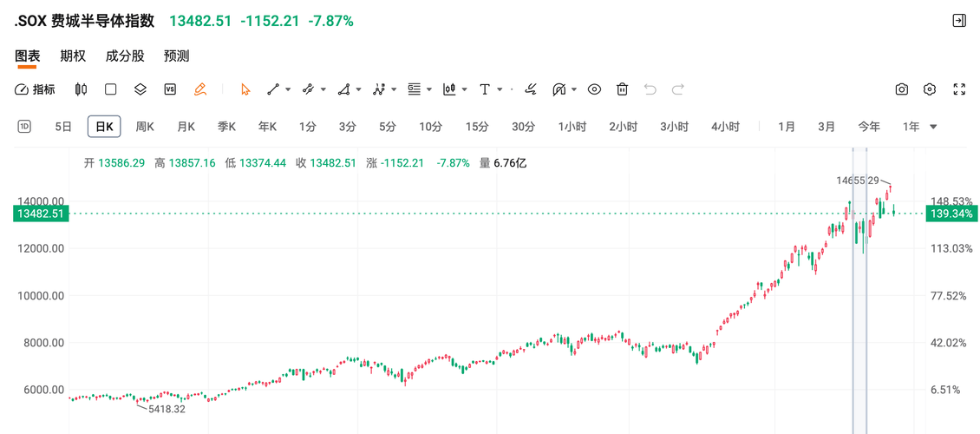Take a chart snapshot with camera icon
This screenshot has height=434, width=980.
pos(901,89)
